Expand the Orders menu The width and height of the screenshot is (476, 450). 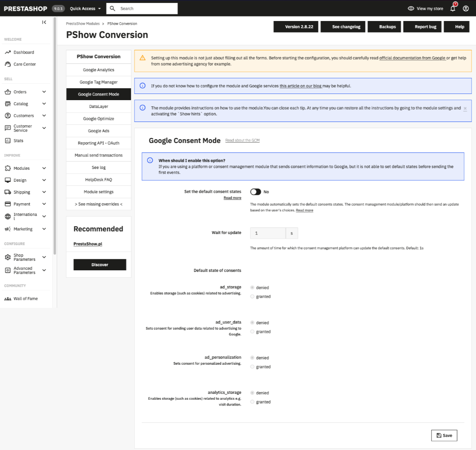(x=44, y=92)
